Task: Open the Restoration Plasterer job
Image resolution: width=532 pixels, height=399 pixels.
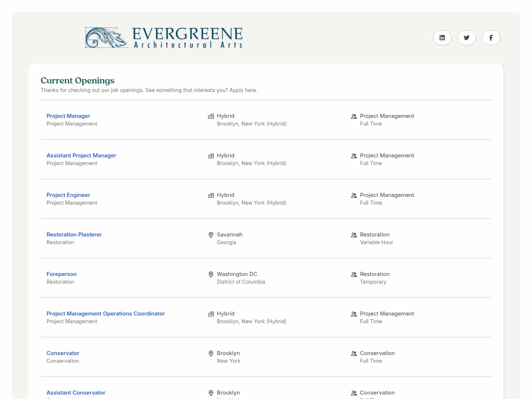Action: coord(74,234)
